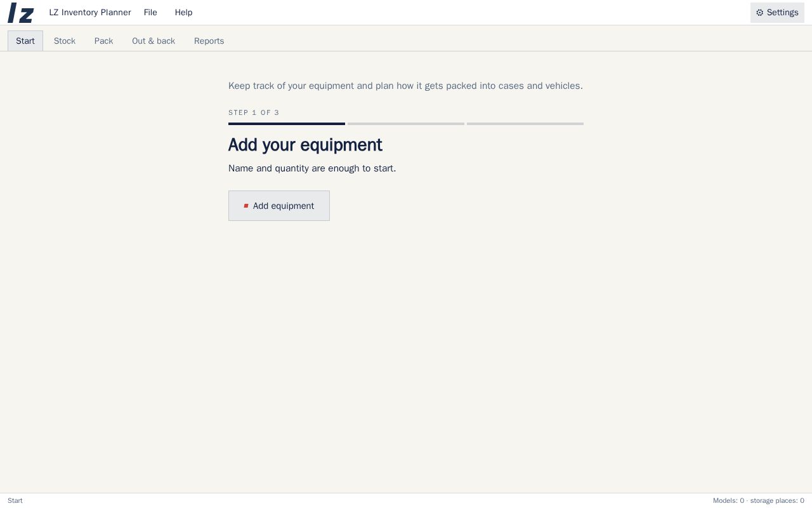
Task: Open the File menu
Action: pos(150,13)
